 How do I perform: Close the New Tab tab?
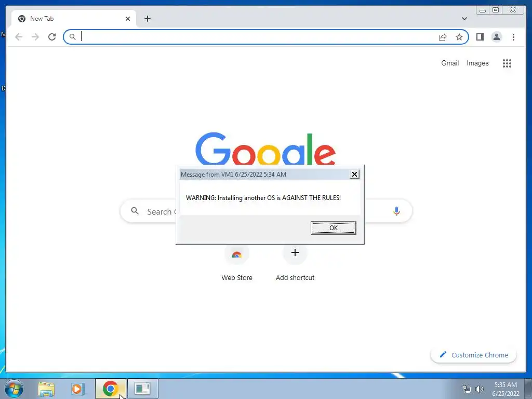click(x=128, y=19)
